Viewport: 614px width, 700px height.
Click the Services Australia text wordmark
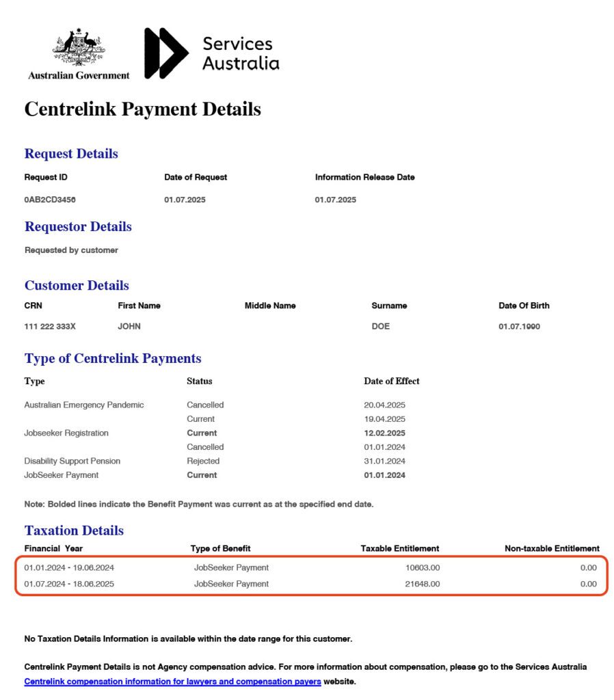coord(241,53)
